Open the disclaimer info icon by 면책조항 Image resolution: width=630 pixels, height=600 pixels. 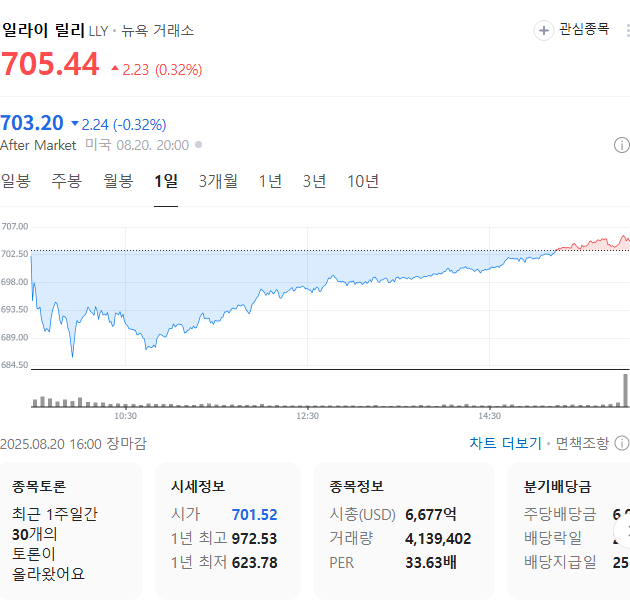622,443
